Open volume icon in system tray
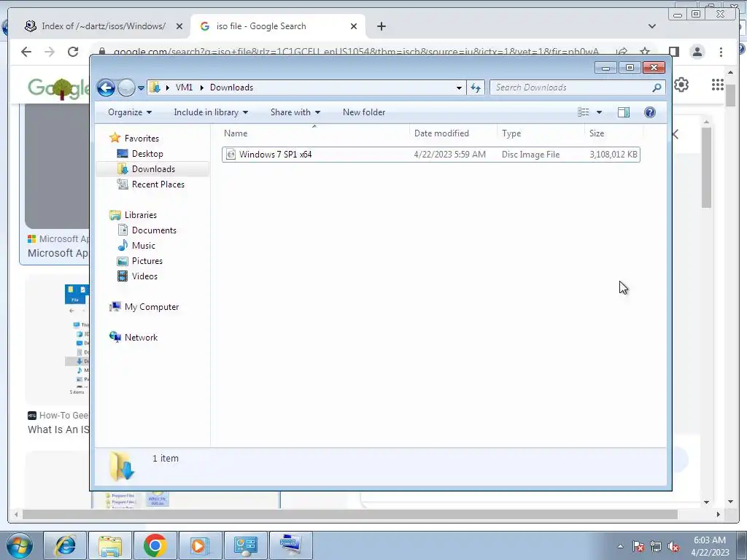This screenshot has height=560, width=747. click(673, 547)
